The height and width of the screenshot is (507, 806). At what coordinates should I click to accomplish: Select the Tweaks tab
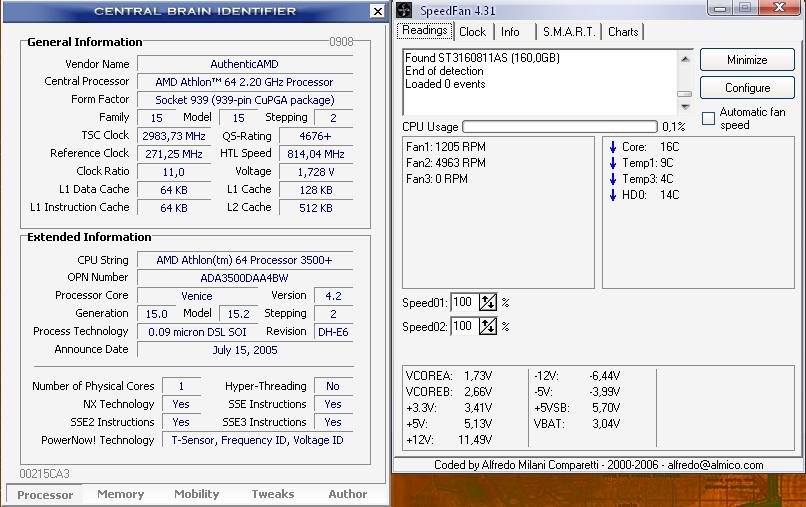click(x=272, y=494)
